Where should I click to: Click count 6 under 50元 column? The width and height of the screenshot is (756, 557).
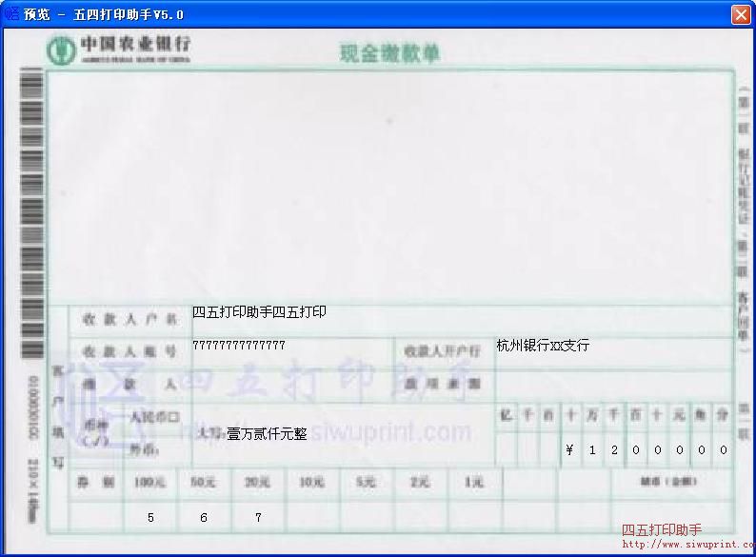point(204,517)
